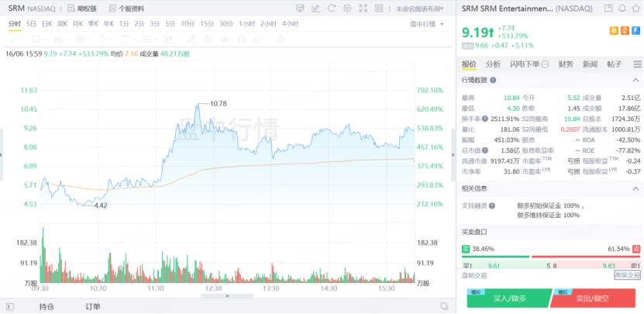The width and height of the screenshot is (644, 314).
Task: Click the save note icon in the quote header
Action: [608, 9]
